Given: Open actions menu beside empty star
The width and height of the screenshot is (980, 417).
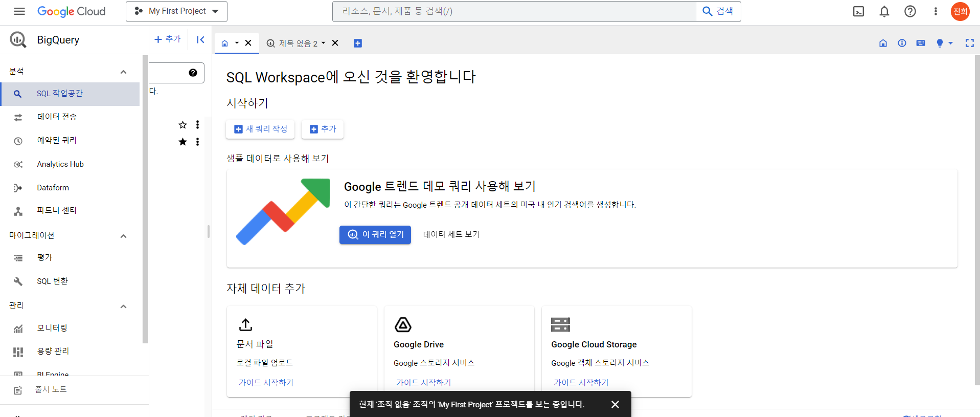Looking at the screenshot, I should (197, 125).
